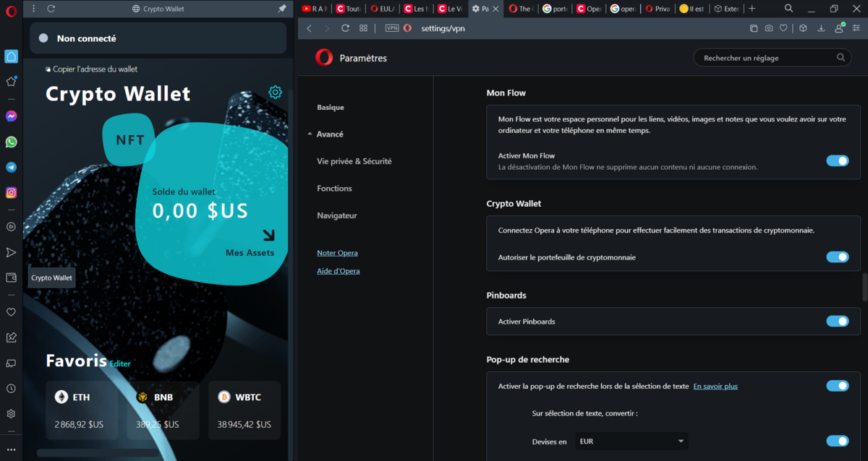Open the edit note icon in the sidebar
868x461 pixels.
click(11, 337)
